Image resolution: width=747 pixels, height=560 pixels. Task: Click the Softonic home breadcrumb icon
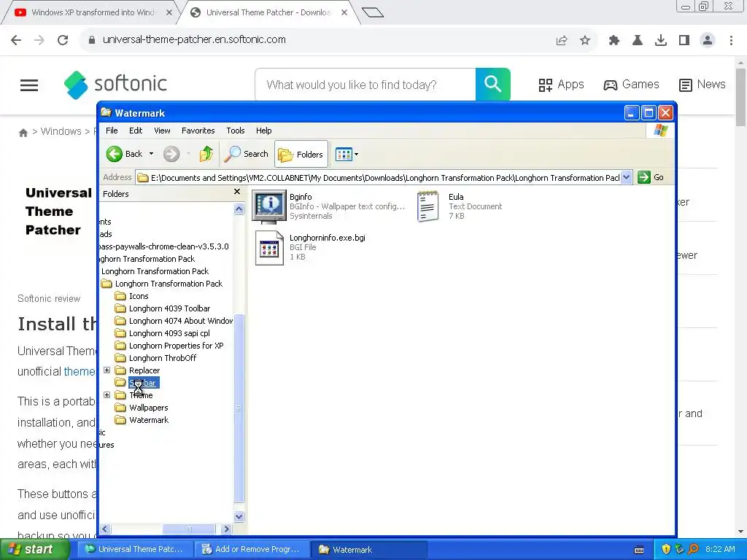(x=23, y=133)
